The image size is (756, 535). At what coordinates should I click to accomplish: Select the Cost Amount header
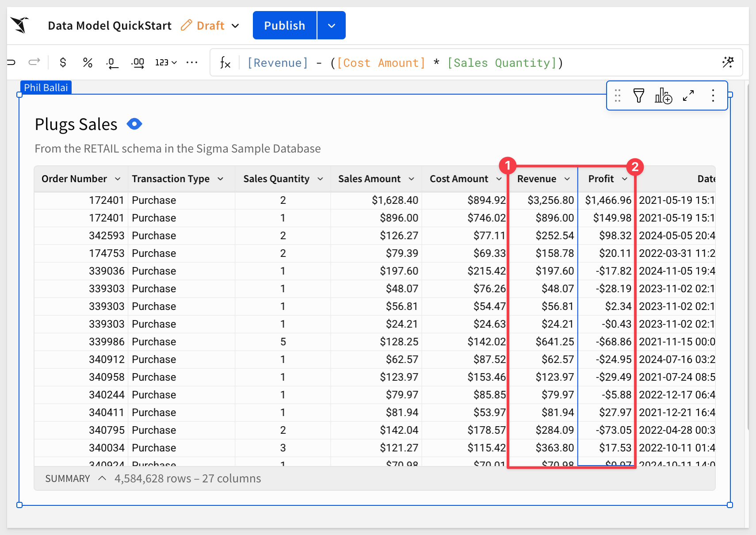(459, 179)
